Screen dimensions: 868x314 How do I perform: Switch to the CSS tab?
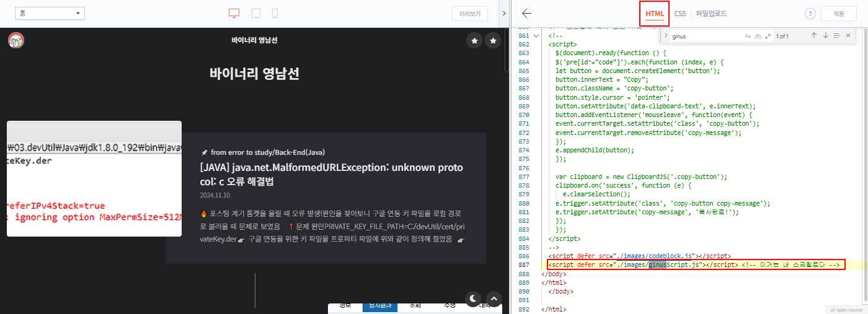(x=680, y=14)
